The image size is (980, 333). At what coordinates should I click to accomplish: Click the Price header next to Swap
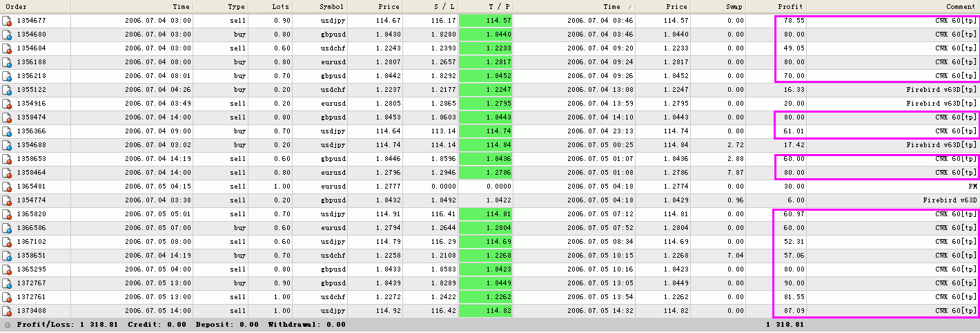click(x=663, y=6)
